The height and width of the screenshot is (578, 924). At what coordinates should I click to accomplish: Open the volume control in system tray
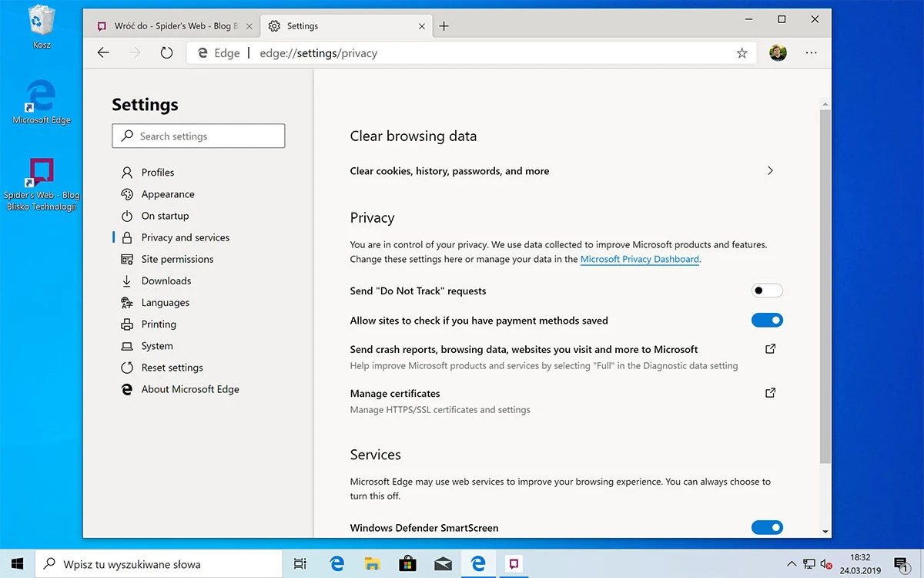(826, 564)
